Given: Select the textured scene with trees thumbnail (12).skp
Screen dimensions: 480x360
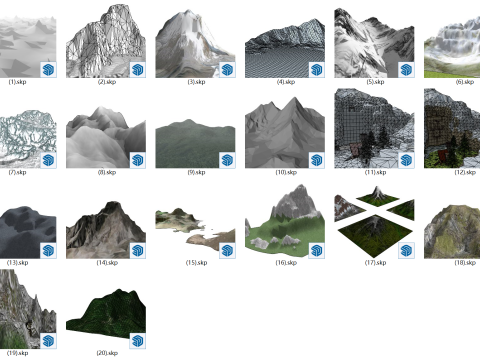Looking at the screenshot, I should 452,128.
